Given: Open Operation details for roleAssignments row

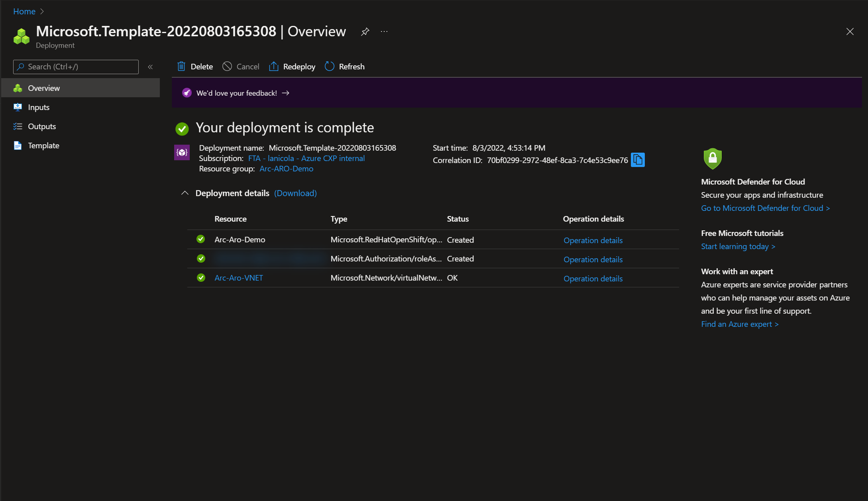Looking at the screenshot, I should (x=593, y=259).
